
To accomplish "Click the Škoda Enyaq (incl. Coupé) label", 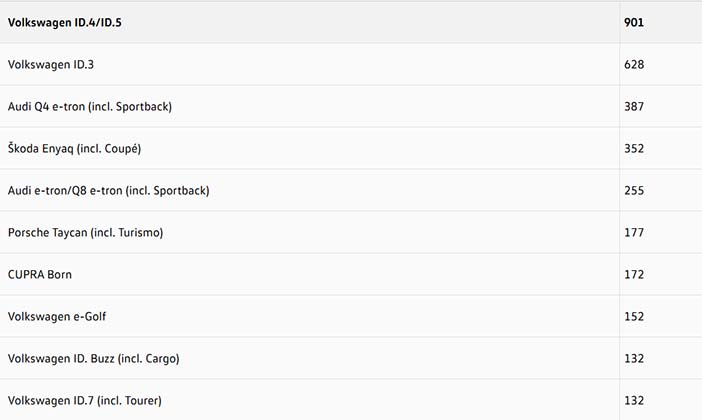I will pos(74,148).
